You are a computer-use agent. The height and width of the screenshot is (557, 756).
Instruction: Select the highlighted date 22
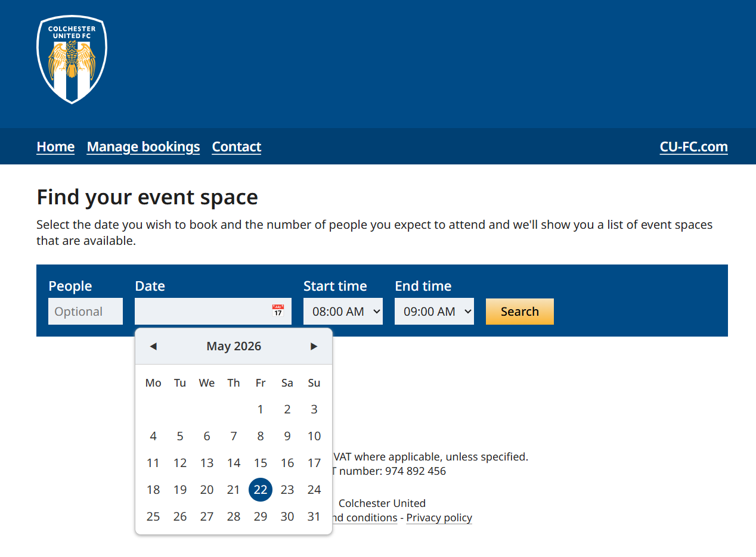(x=261, y=490)
